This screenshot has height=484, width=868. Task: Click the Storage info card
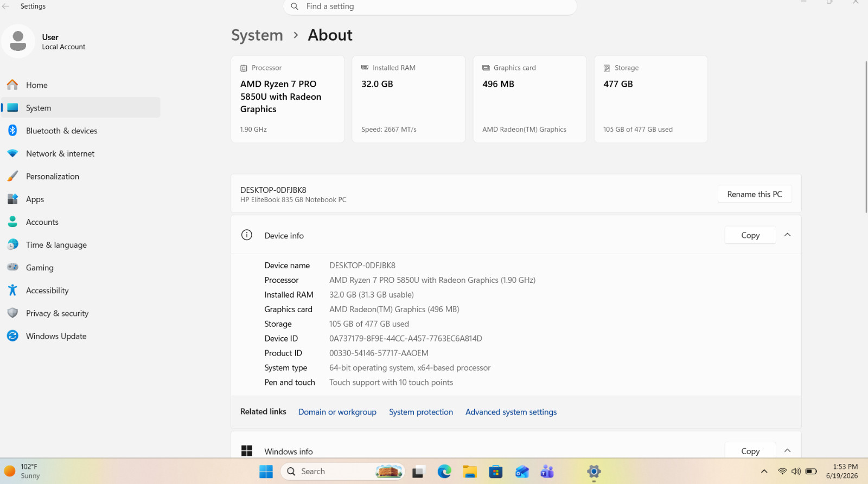click(x=650, y=99)
